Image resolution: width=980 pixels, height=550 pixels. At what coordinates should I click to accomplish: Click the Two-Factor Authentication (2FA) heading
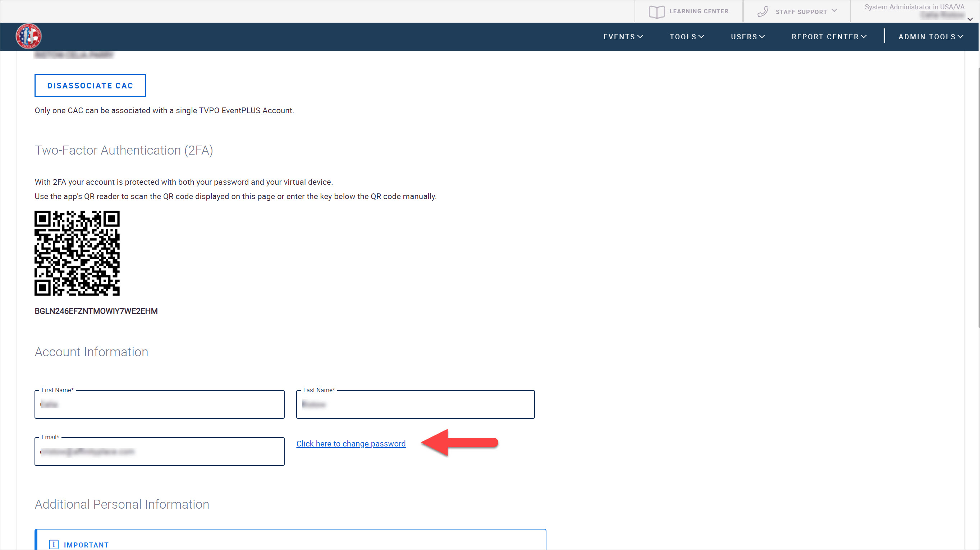tap(124, 151)
